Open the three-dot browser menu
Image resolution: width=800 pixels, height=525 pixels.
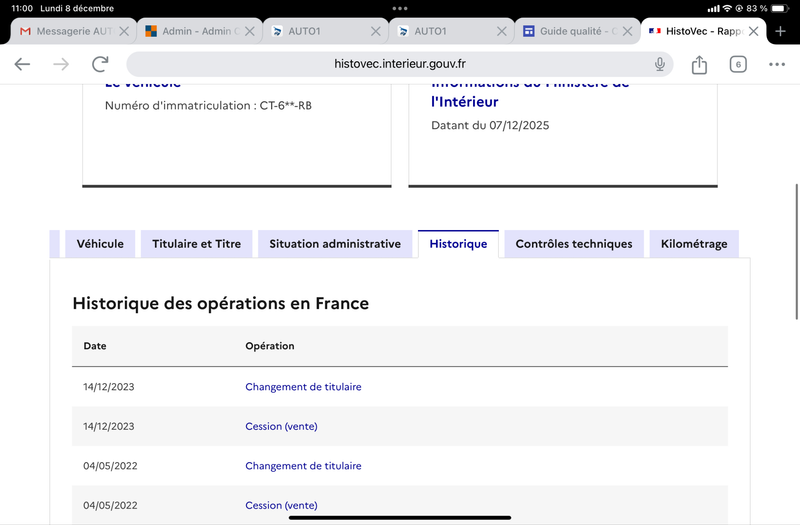click(777, 64)
